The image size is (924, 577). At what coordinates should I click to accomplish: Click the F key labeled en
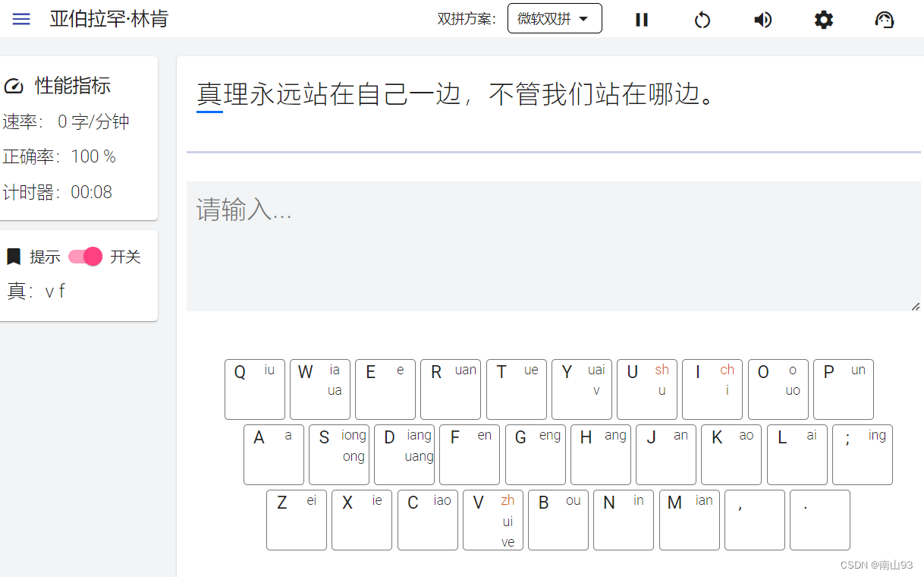pos(470,455)
